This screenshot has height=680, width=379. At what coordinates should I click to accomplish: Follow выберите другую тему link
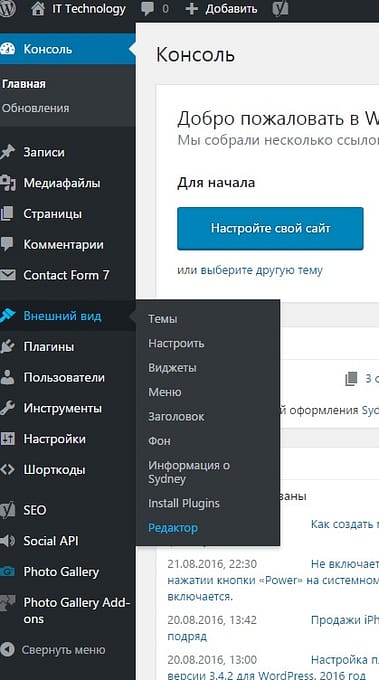261,270
